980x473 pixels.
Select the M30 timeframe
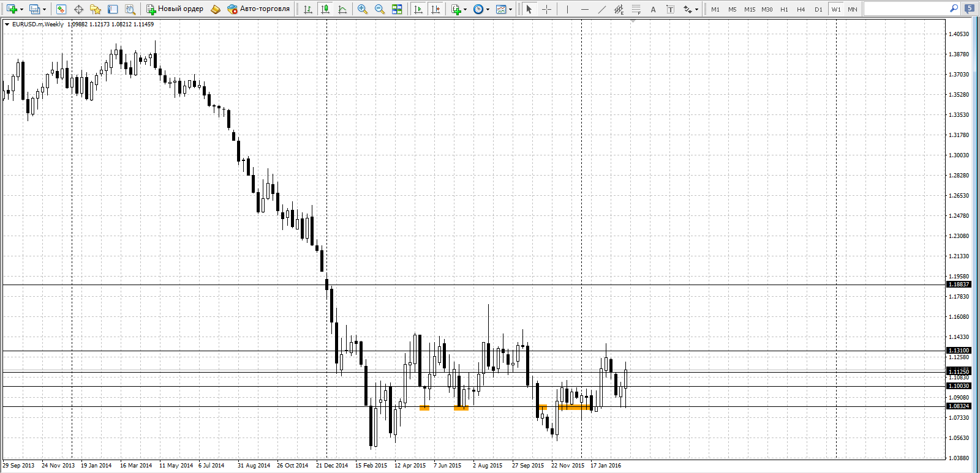[x=767, y=9]
